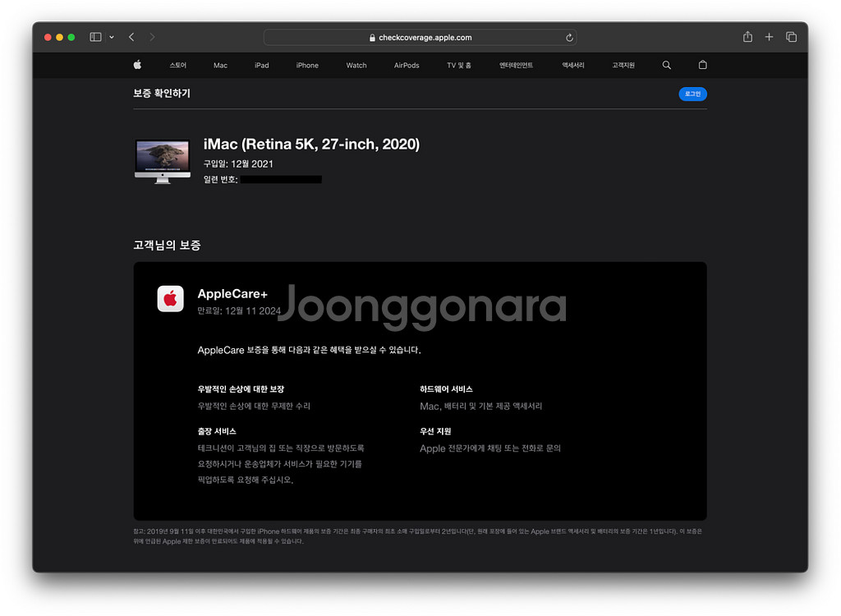Open the iPhone navigation item
Screen dimensions: 841x616
pyautogui.click(x=307, y=66)
